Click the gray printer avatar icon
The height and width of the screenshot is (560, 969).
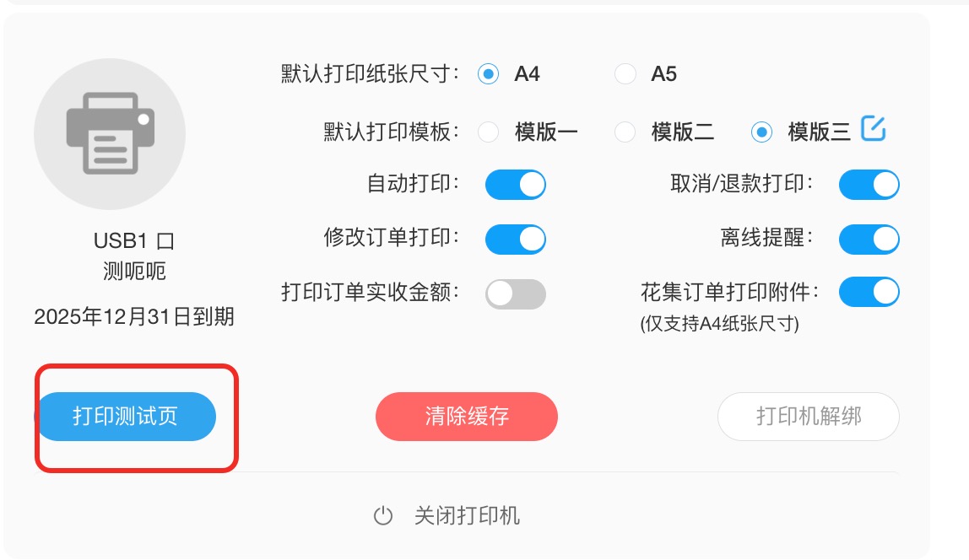110,134
